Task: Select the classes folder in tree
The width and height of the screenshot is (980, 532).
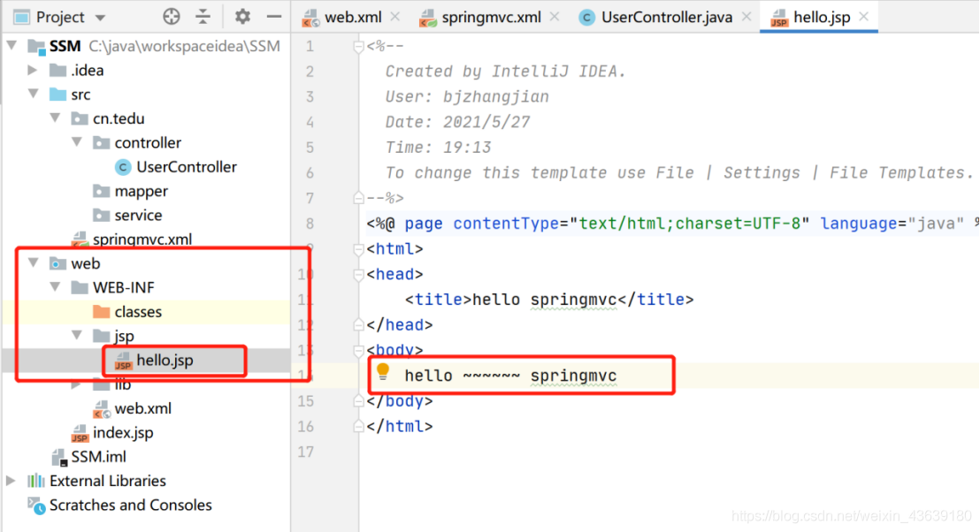Action: pyautogui.click(x=137, y=312)
